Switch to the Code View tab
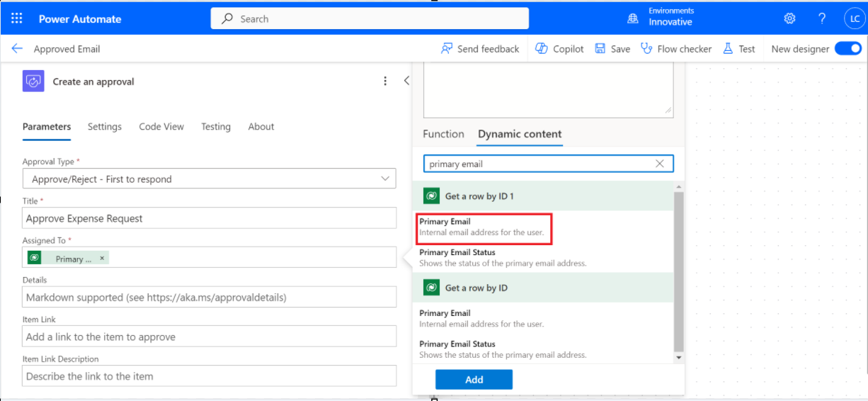The image size is (868, 401). pyautogui.click(x=161, y=127)
